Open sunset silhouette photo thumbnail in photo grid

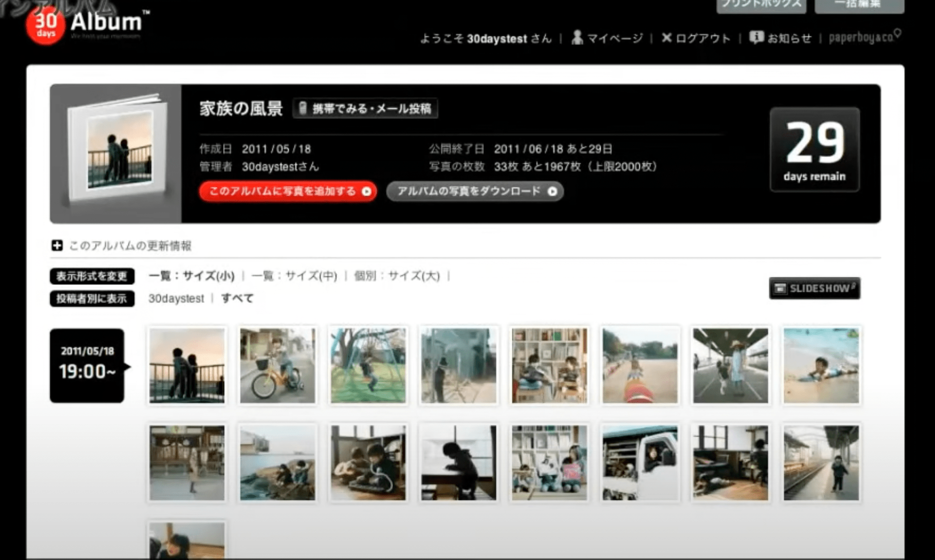187,365
